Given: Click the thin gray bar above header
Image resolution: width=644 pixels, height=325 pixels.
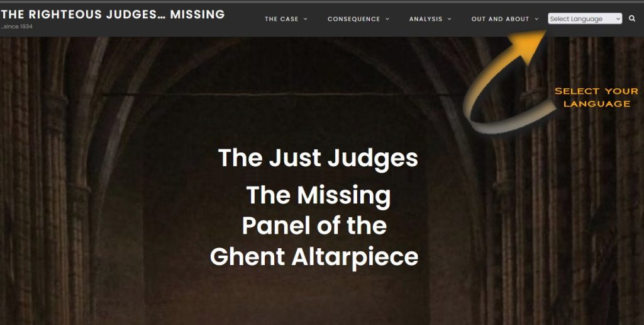Looking at the screenshot, I should [322, 2].
